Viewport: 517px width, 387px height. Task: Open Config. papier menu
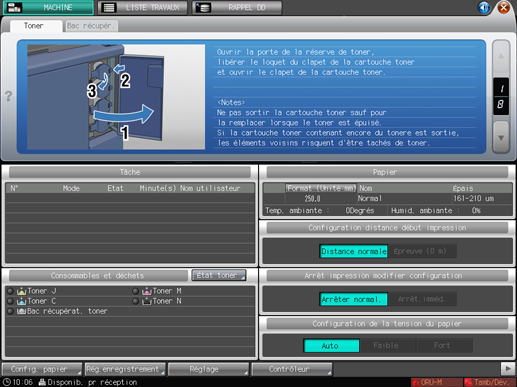click(x=42, y=369)
